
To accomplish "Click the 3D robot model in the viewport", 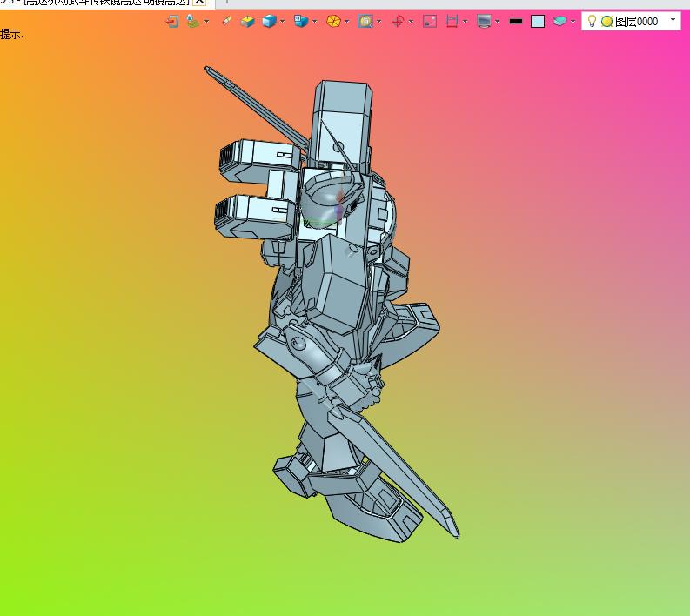I will click(x=334, y=304).
